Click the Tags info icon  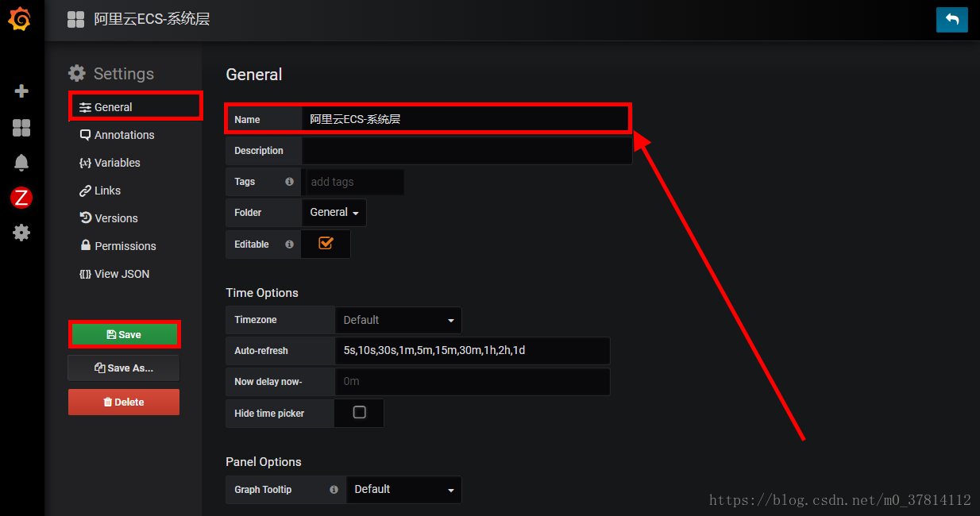coord(289,182)
